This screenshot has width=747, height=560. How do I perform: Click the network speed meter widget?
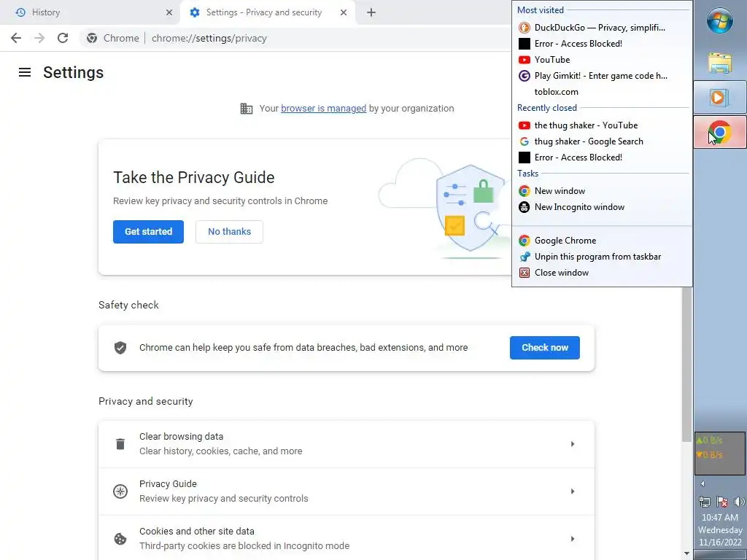click(720, 454)
